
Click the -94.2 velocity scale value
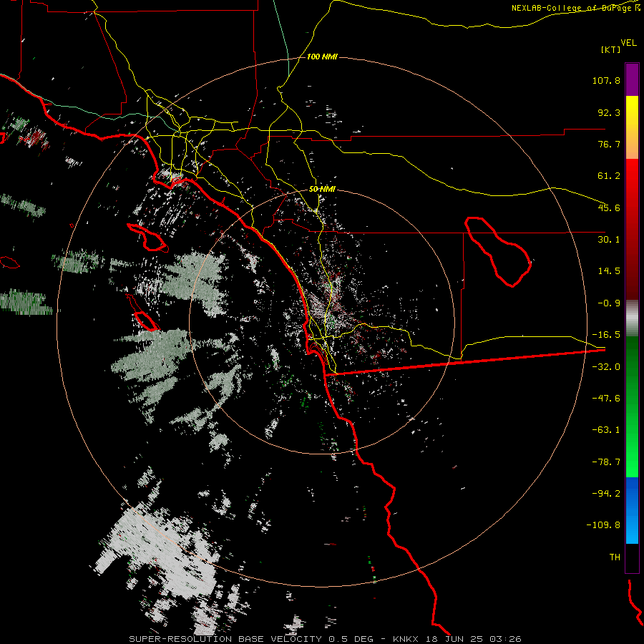coord(606,493)
